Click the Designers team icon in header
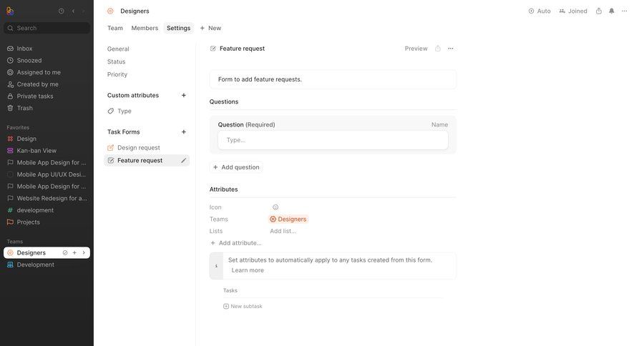The height and width of the screenshot is (346, 644). pos(110,11)
